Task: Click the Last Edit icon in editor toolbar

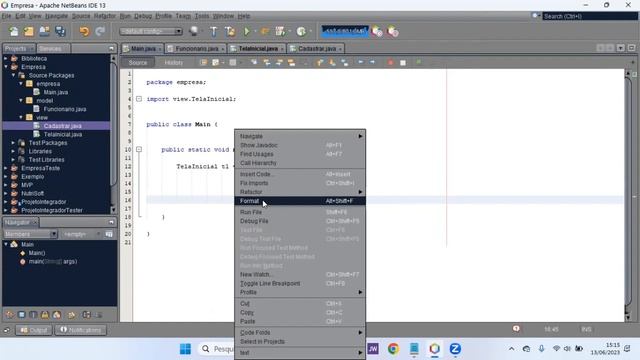Action: (203, 62)
